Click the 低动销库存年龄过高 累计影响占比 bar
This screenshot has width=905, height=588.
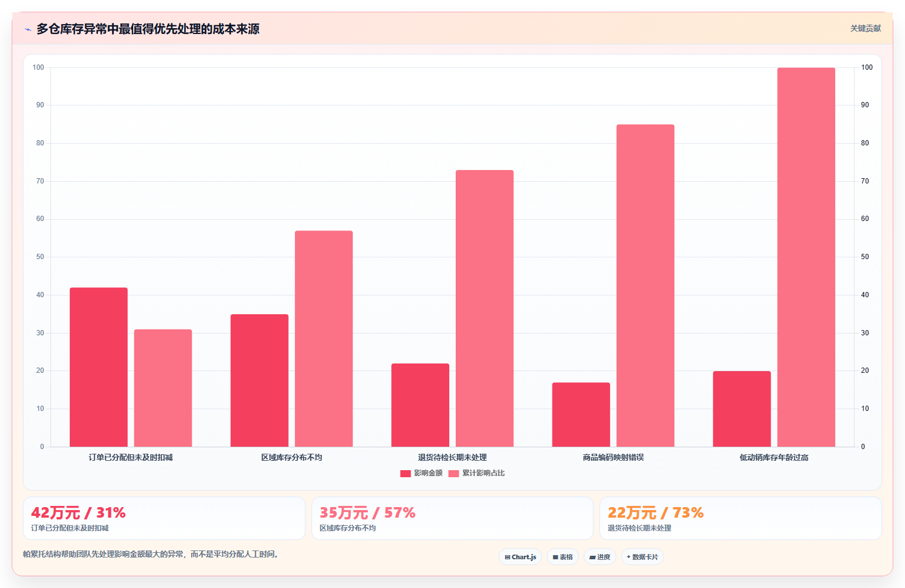[806, 257]
